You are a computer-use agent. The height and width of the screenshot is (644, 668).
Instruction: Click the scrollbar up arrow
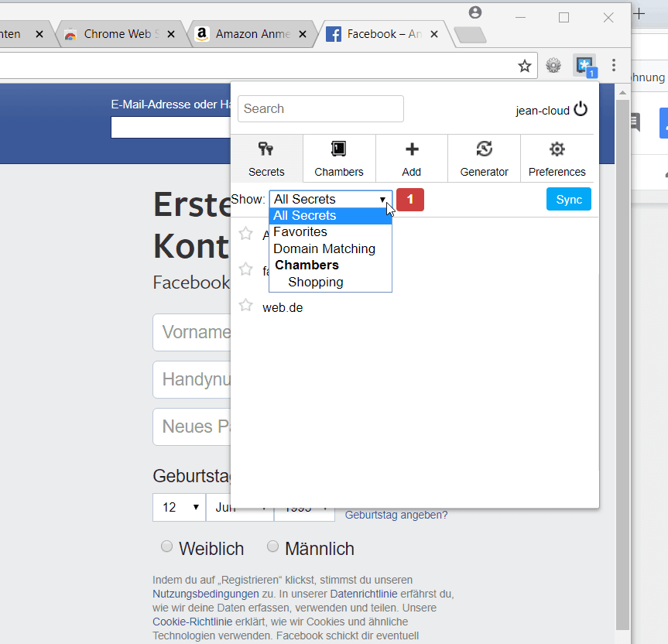pyautogui.click(x=622, y=92)
